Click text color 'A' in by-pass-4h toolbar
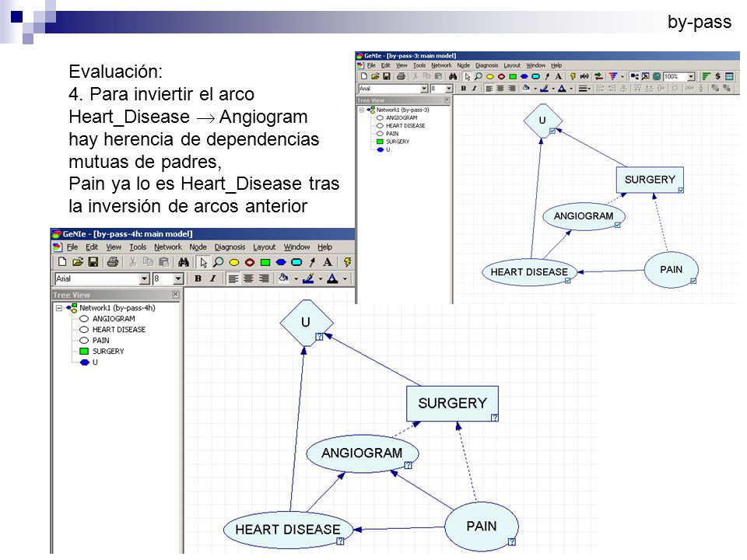747x560 pixels. coord(333,278)
